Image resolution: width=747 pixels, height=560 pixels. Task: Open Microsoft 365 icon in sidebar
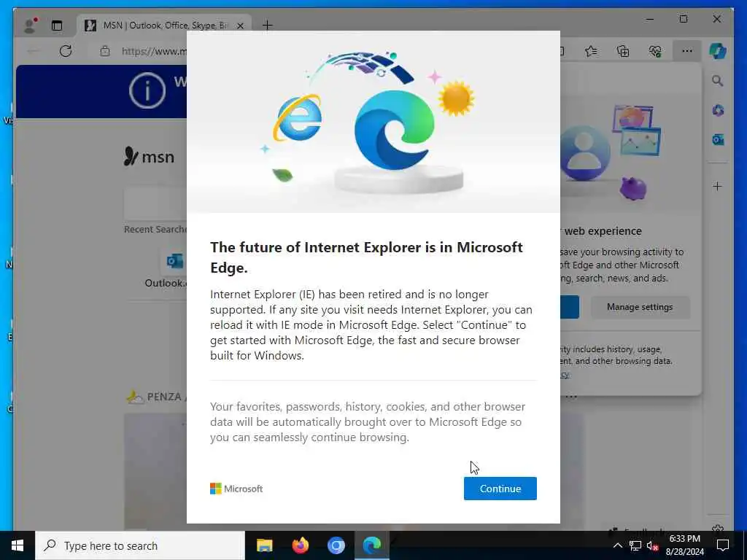click(718, 111)
